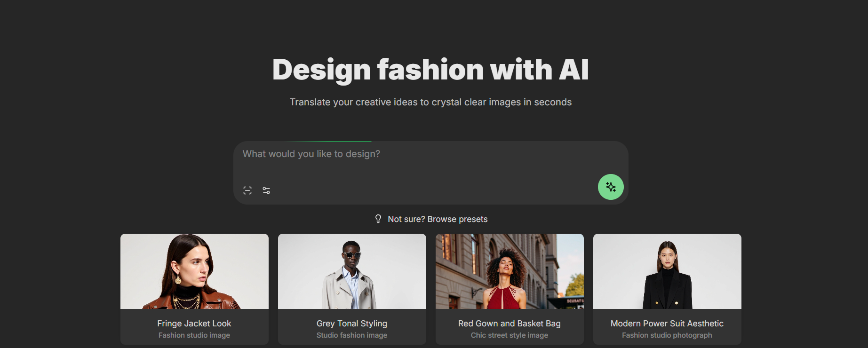Click the 'Studio fashion image' caption
Viewport: 868px width, 348px height.
pos(352,335)
